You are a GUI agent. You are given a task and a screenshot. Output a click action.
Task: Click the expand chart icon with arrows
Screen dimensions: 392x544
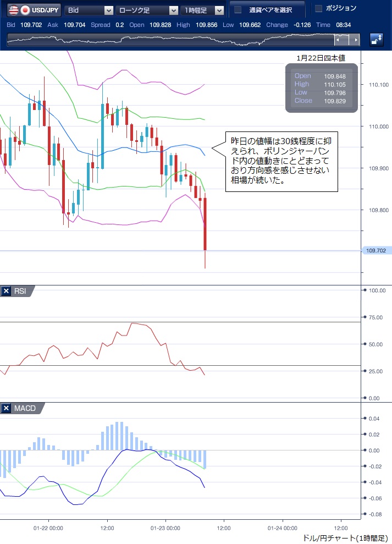[377, 40]
